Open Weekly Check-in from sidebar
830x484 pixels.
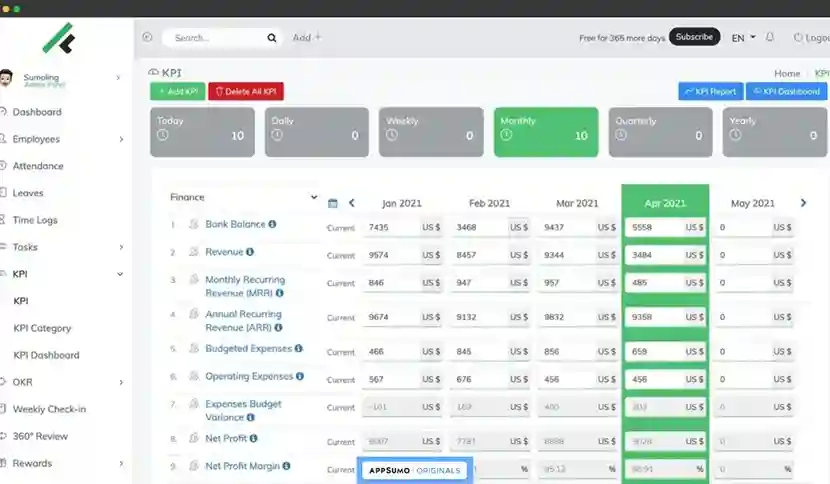[x=49, y=409]
